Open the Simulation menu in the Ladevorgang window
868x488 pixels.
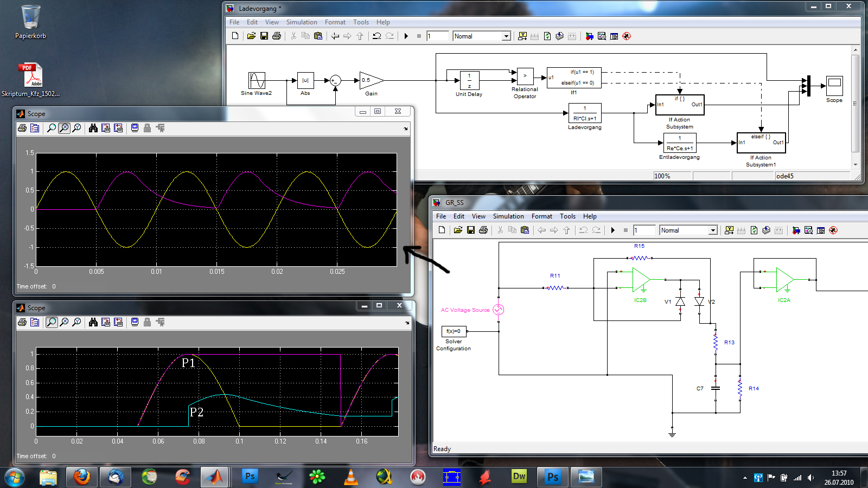click(x=302, y=22)
